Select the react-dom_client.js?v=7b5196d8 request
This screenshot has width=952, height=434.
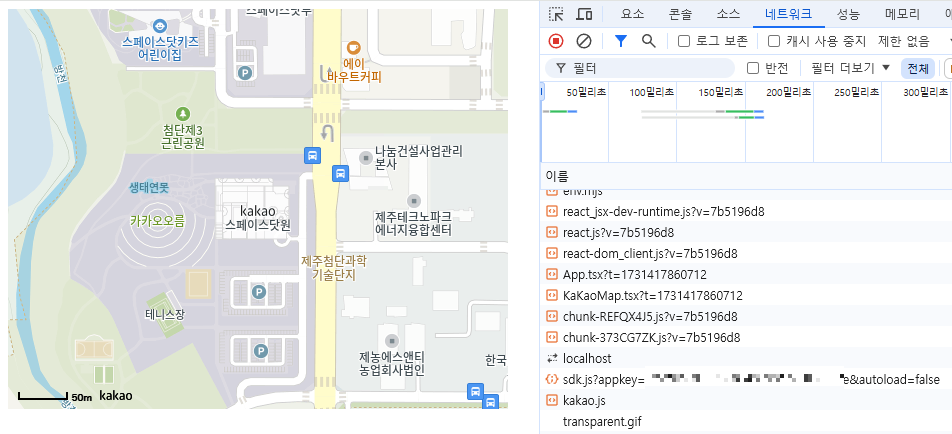(x=746, y=254)
